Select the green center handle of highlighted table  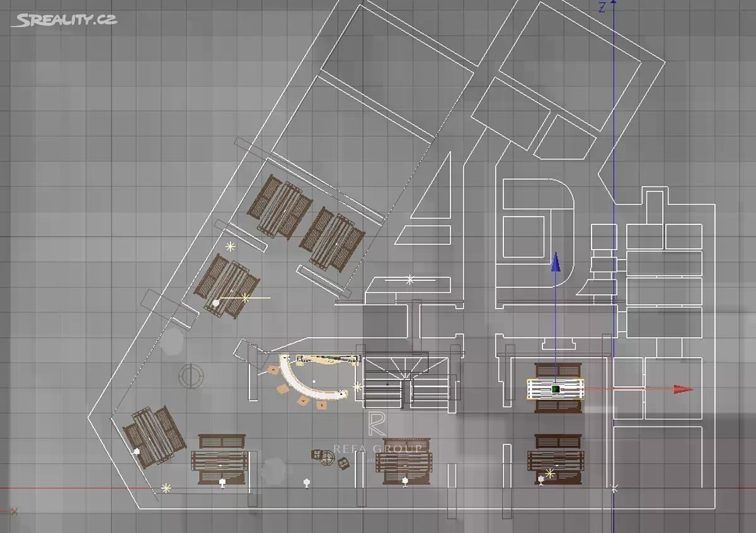coord(556,389)
